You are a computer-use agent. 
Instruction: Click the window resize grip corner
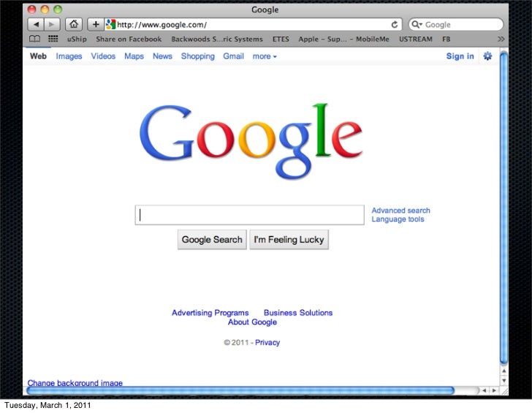(504, 391)
